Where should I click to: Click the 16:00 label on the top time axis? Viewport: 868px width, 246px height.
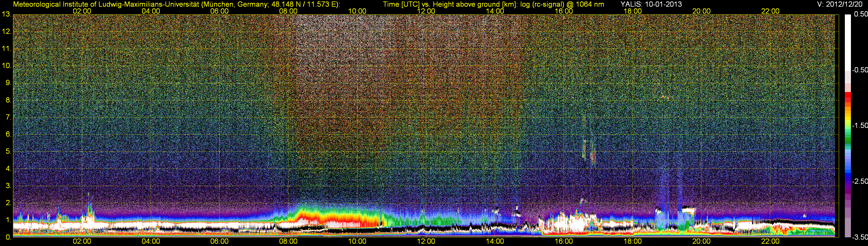click(564, 11)
